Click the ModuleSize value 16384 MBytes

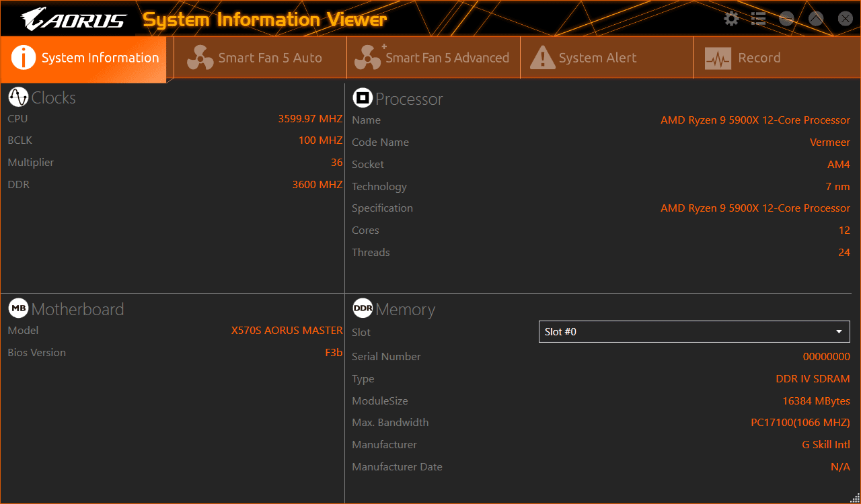click(816, 401)
